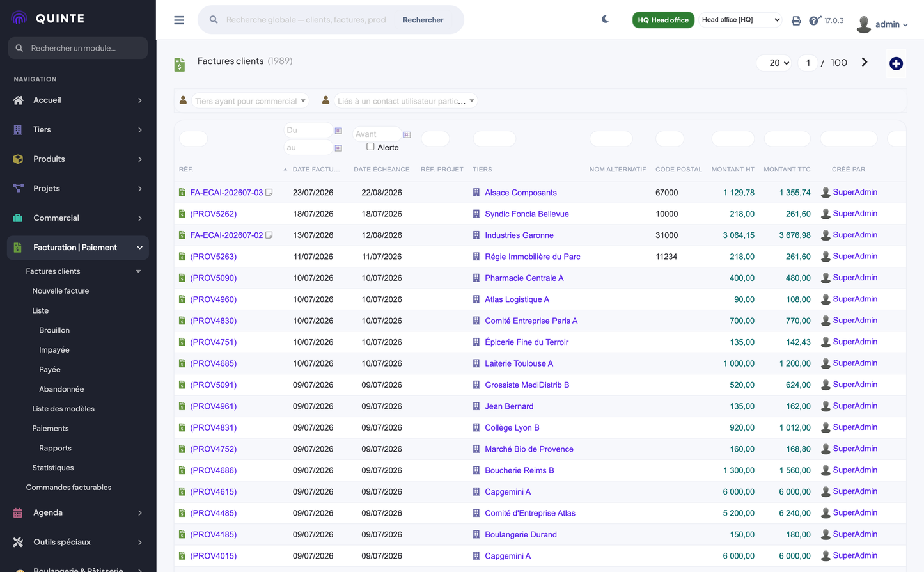Click note icon beside FA-ECAI-202607-02

pyautogui.click(x=269, y=235)
